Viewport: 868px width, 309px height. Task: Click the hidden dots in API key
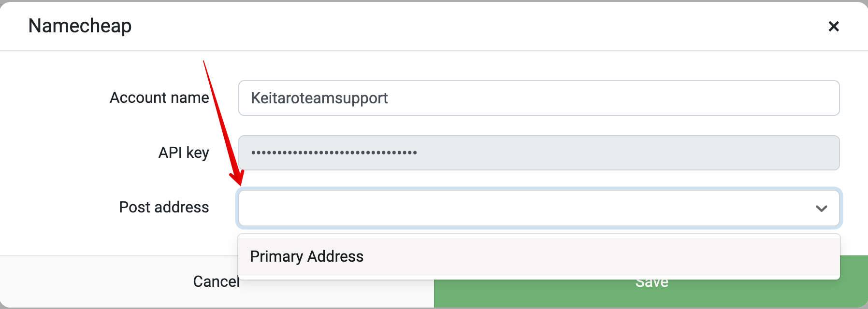click(334, 153)
